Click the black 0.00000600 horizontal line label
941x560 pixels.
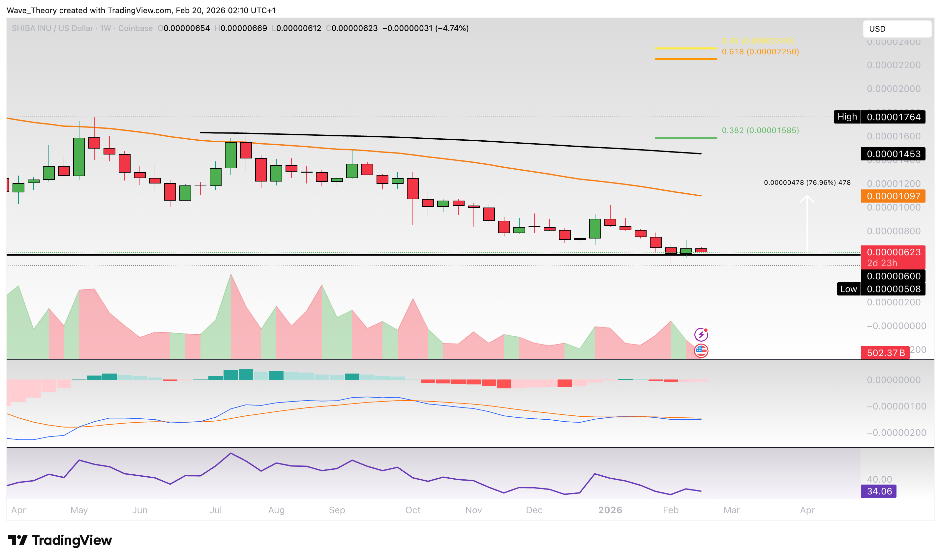pyautogui.click(x=893, y=276)
